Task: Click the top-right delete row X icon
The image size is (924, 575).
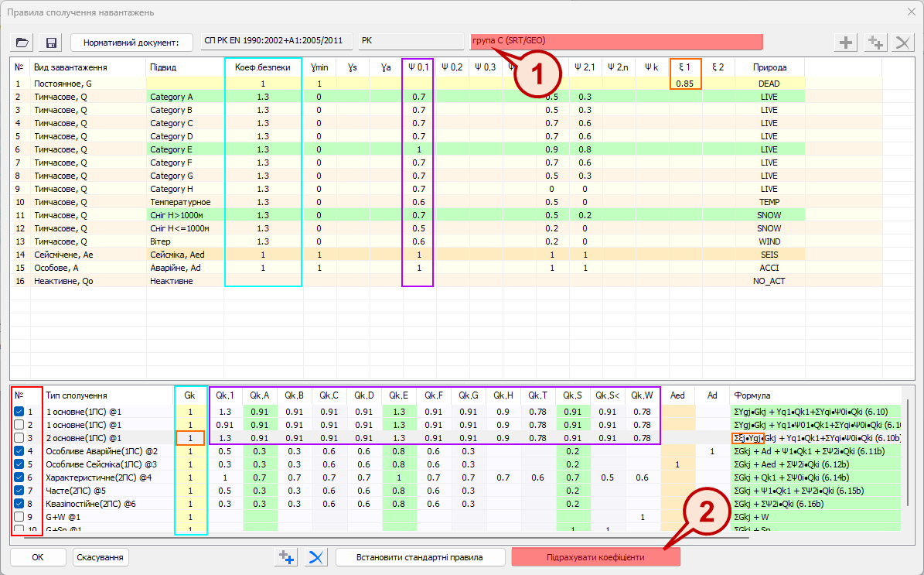Action: coord(902,43)
